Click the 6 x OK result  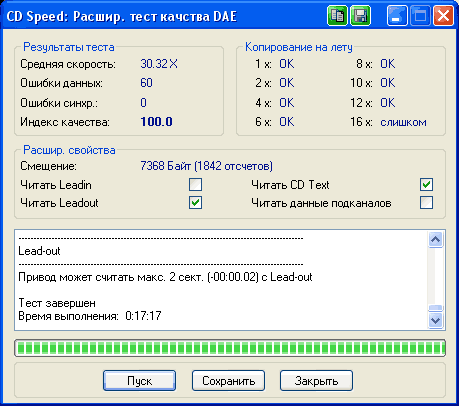pos(287,122)
